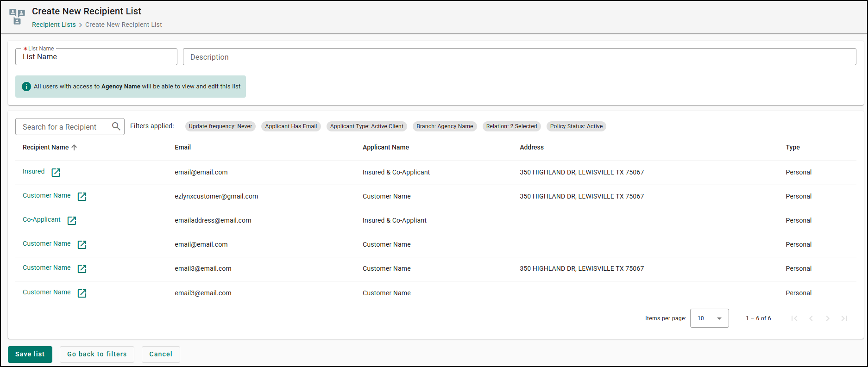Click the search magnifier icon
Image resolution: width=868 pixels, height=367 pixels.
(116, 126)
